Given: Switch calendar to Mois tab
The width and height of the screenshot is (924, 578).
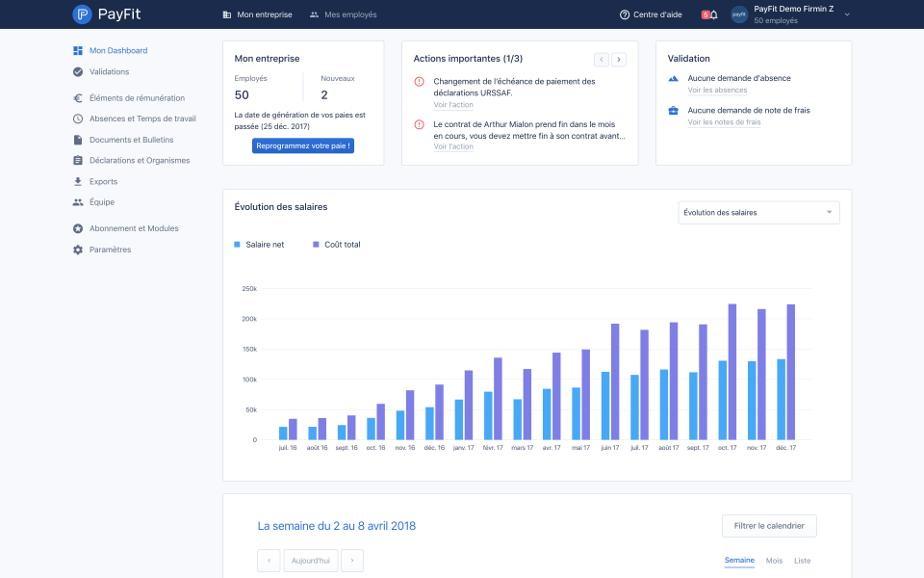Looking at the screenshot, I should 774,561.
